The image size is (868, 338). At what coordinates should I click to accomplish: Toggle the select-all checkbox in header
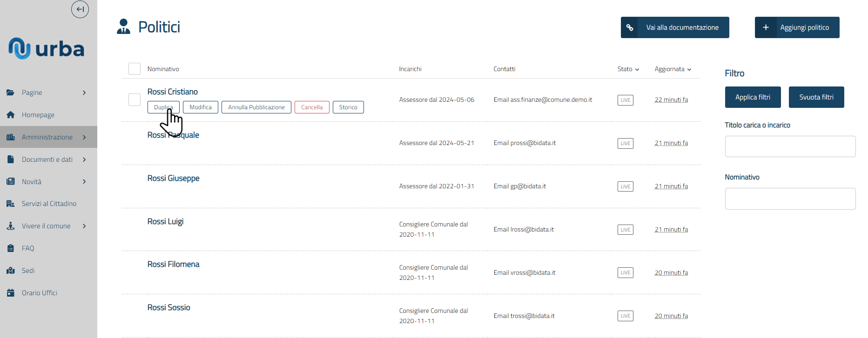(x=135, y=69)
